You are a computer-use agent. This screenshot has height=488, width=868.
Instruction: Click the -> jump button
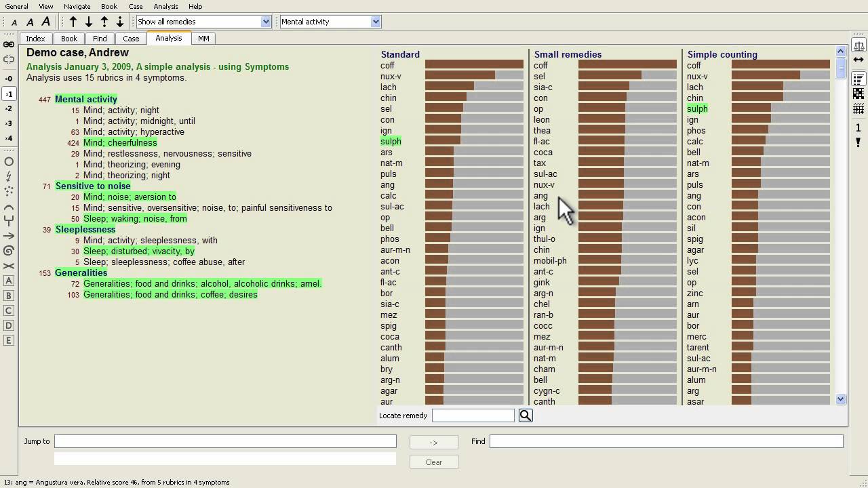pyautogui.click(x=434, y=442)
